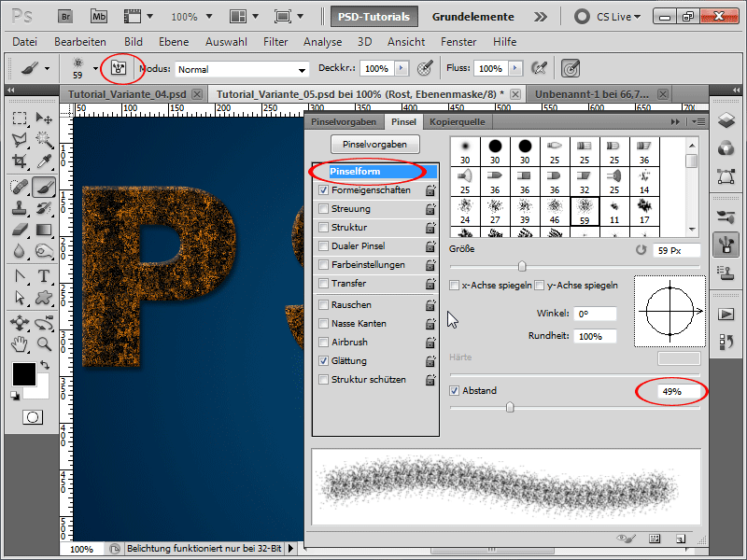Enable the Farbeinstellungen checkbox

[x=323, y=264]
